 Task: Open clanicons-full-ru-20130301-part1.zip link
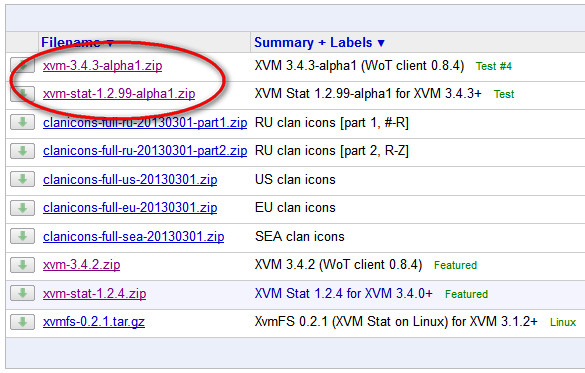click(x=145, y=122)
